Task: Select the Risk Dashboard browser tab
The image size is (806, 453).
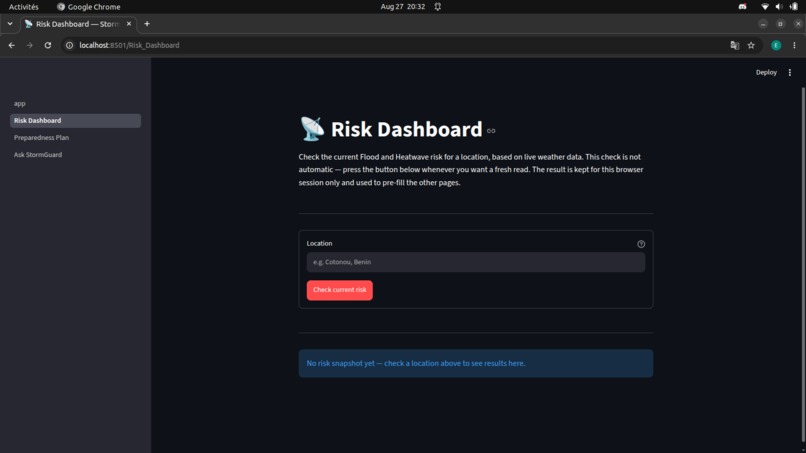Action: click(77, 24)
